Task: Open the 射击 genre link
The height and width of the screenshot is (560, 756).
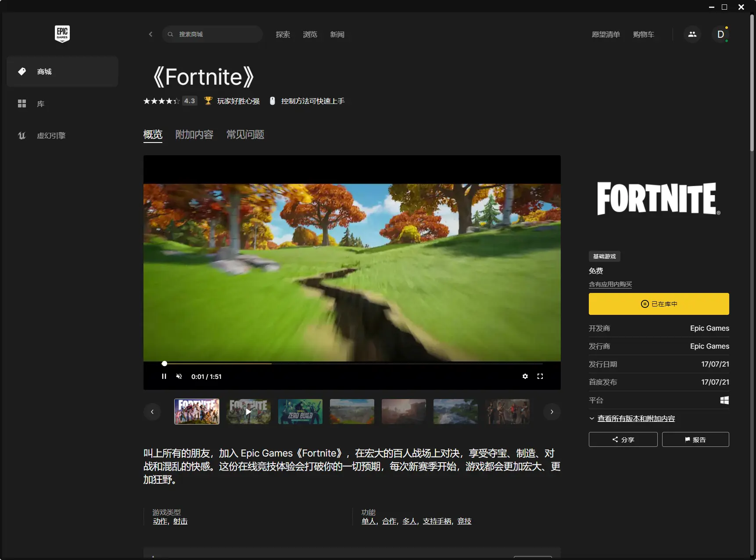Action: click(180, 521)
